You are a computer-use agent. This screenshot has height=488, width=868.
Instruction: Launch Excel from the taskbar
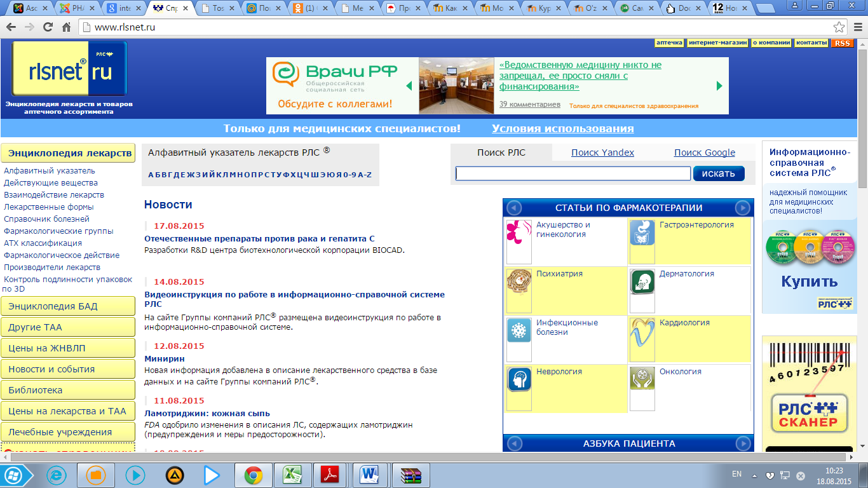point(292,475)
